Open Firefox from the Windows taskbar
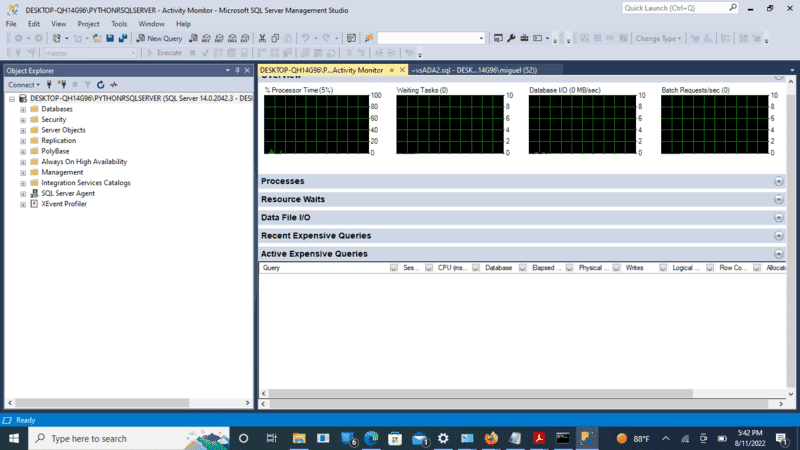Screen dimensions: 800x450 click(x=490, y=438)
